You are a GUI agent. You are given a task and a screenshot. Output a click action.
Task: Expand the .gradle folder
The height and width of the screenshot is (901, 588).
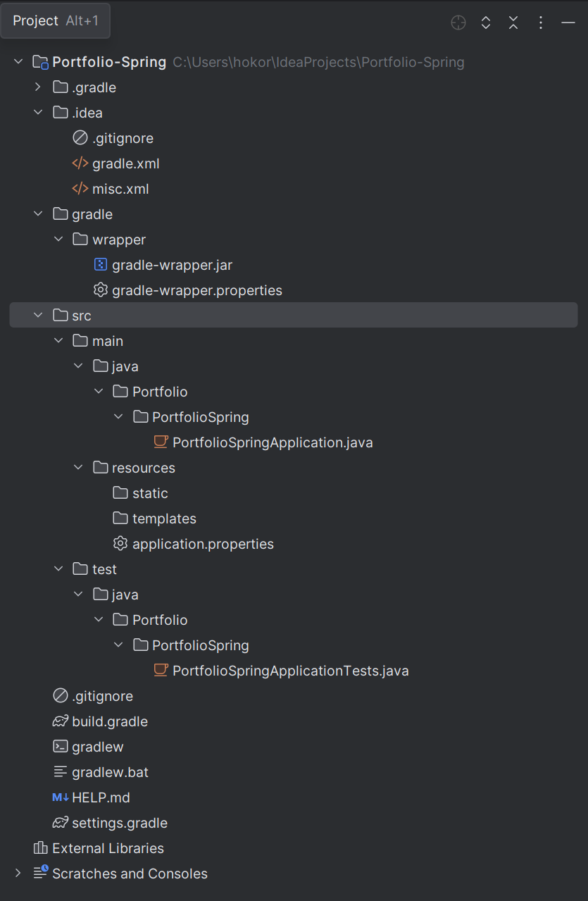tap(38, 87)
